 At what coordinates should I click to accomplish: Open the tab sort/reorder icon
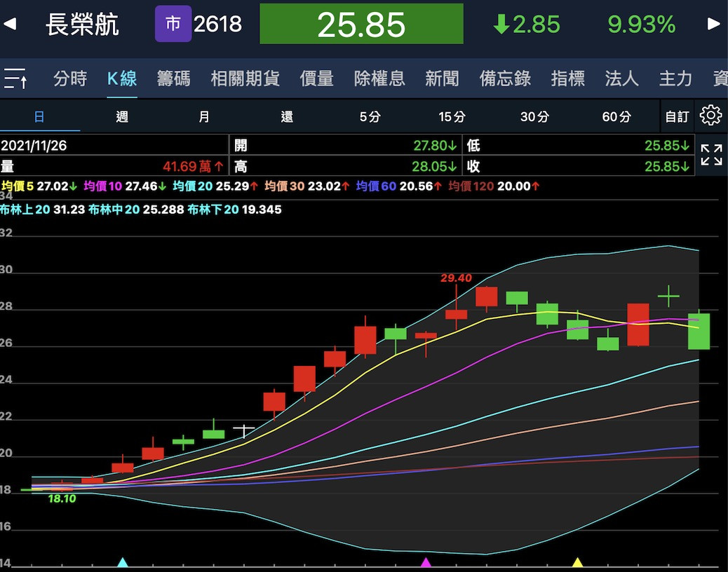tap(15, 79)
